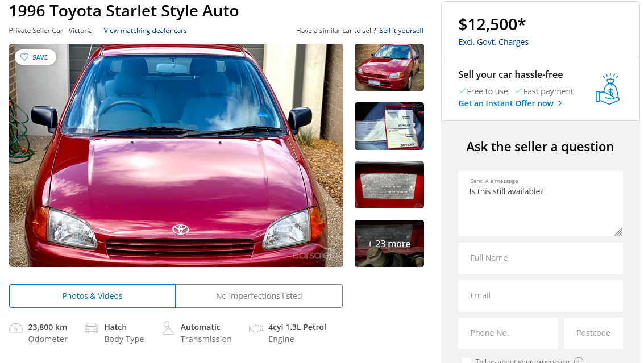Open the 'Excl. Govt. Charges' link
Screen dimensions: 644x363
point(493,42)
